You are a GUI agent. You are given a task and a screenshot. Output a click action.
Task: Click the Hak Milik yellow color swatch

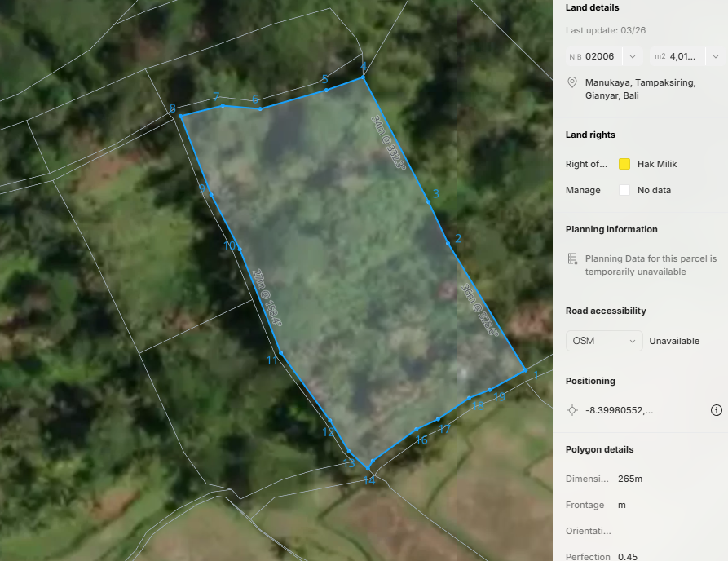pos(624,164)
